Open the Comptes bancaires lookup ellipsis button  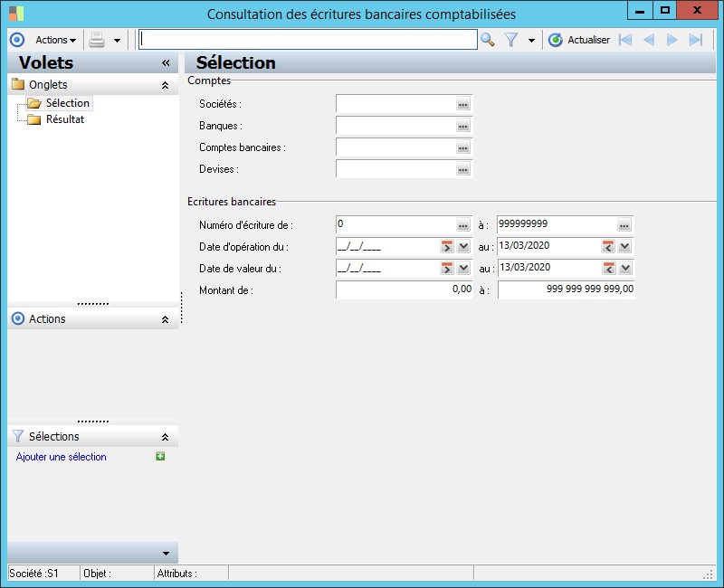point(462,147)
